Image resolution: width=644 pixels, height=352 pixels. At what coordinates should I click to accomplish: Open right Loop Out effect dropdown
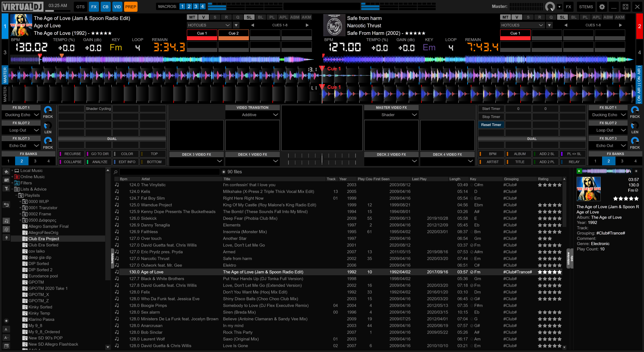[608, 130]
